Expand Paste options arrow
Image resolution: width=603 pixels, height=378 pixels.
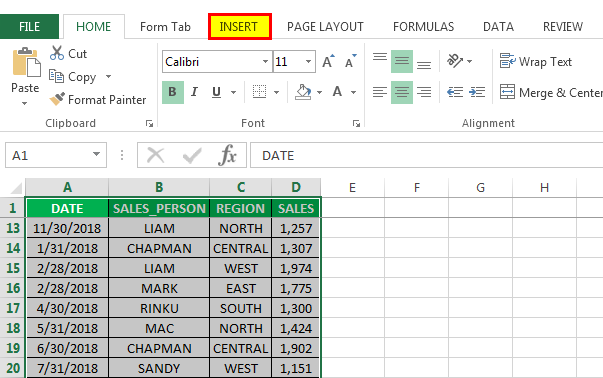click(x=24, y=103)
